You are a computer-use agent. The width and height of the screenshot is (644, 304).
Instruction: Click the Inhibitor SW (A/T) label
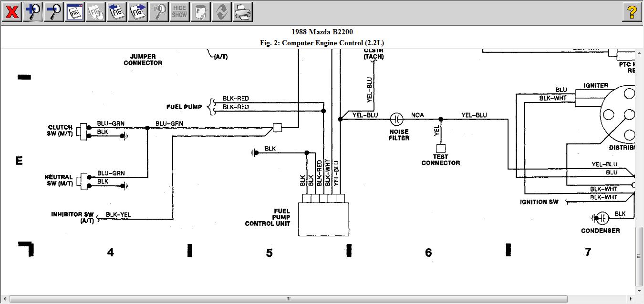point(73,218)
